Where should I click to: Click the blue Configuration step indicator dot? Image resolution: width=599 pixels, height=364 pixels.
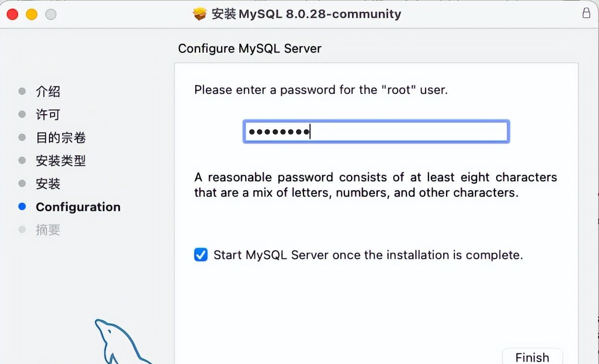coord(22,206)
